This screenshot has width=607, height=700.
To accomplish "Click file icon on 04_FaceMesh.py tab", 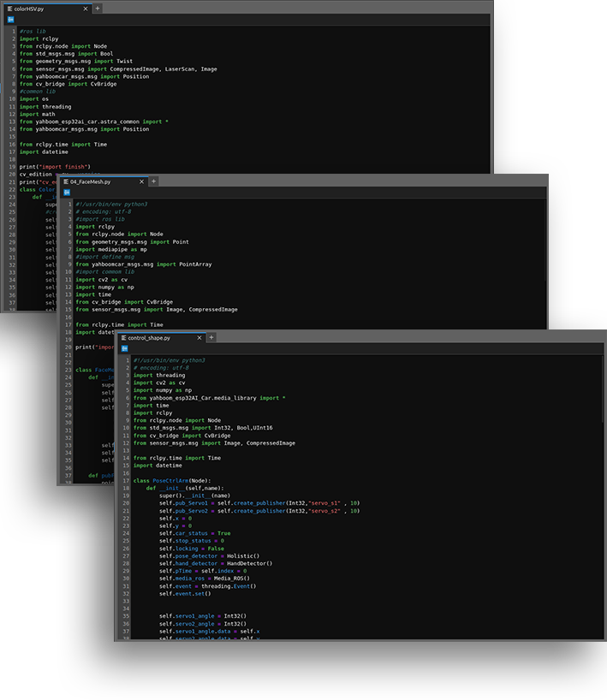I will 66,181.
